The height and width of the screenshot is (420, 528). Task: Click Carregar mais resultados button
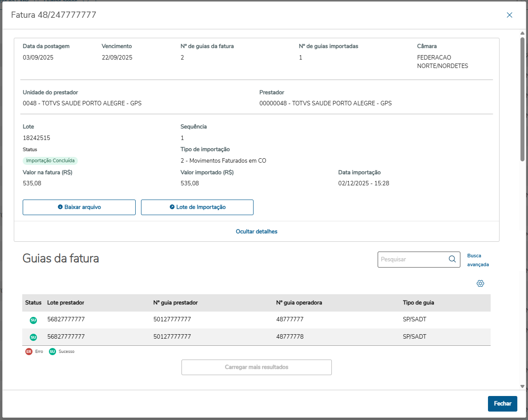(257, 367)
